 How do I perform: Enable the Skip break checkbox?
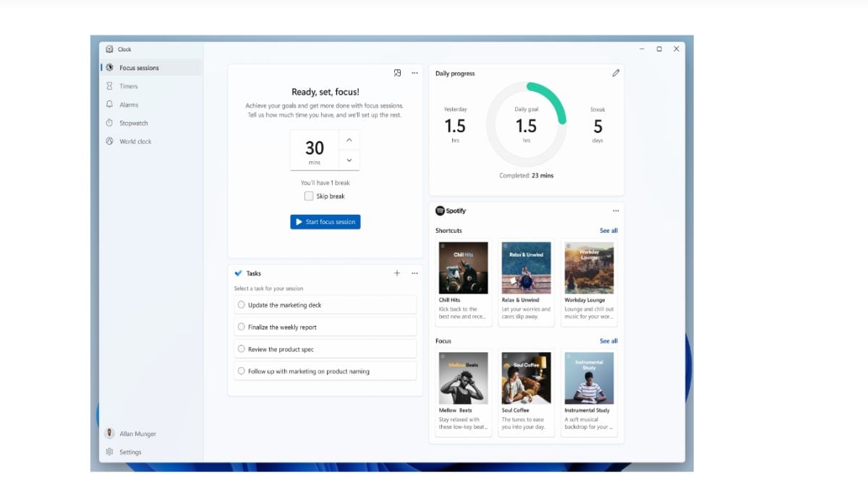pyautogui.click(x=309, y=196)
